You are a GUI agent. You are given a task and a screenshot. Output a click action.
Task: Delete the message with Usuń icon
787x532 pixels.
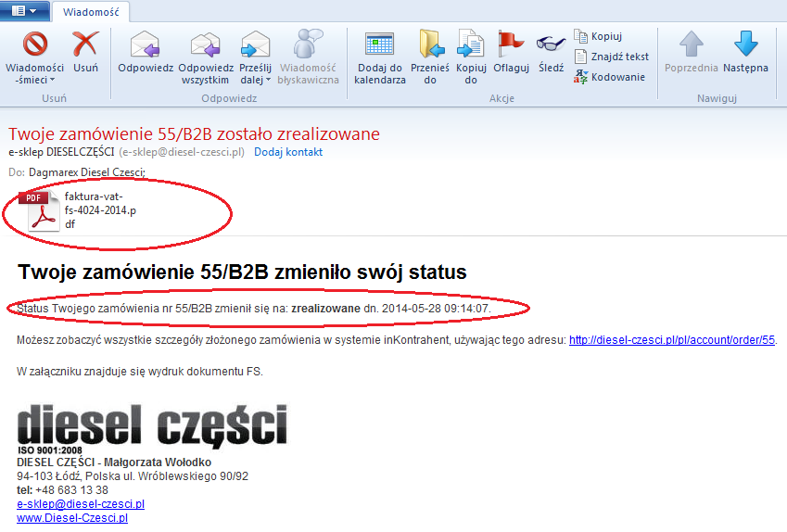85,44
